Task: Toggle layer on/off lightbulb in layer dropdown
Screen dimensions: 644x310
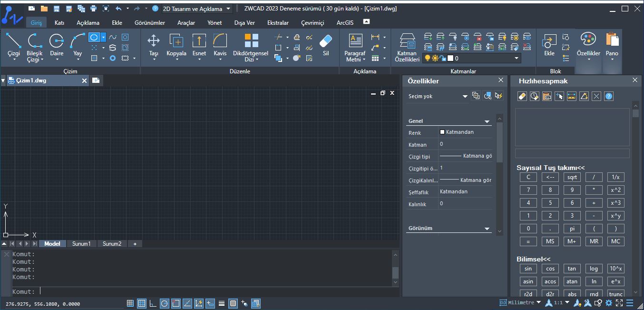Action: (428, 58)
